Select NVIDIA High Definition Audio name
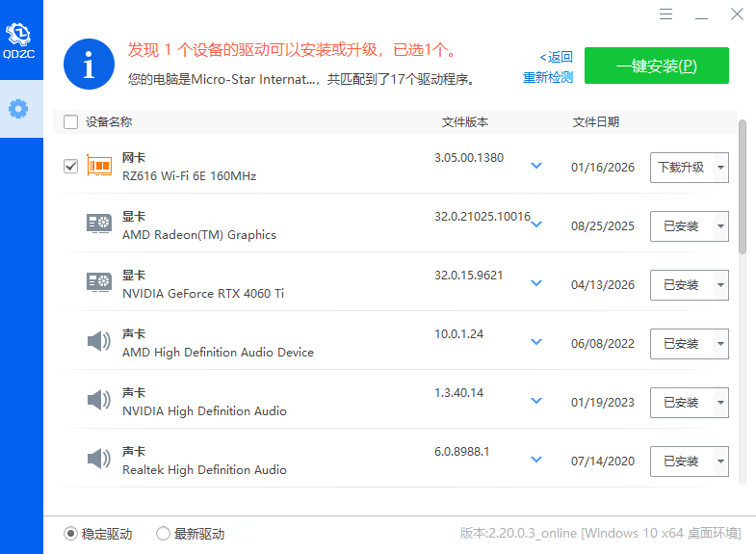 204,411
